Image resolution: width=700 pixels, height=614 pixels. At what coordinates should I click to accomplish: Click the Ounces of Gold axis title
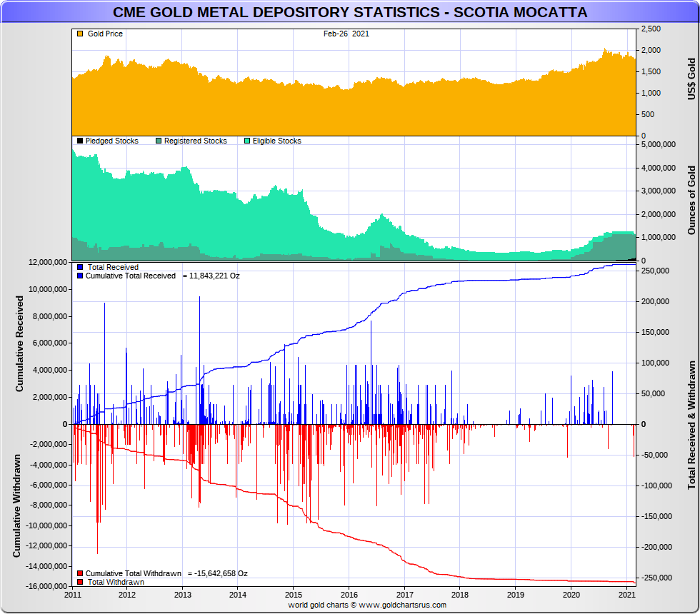[691, 201]
